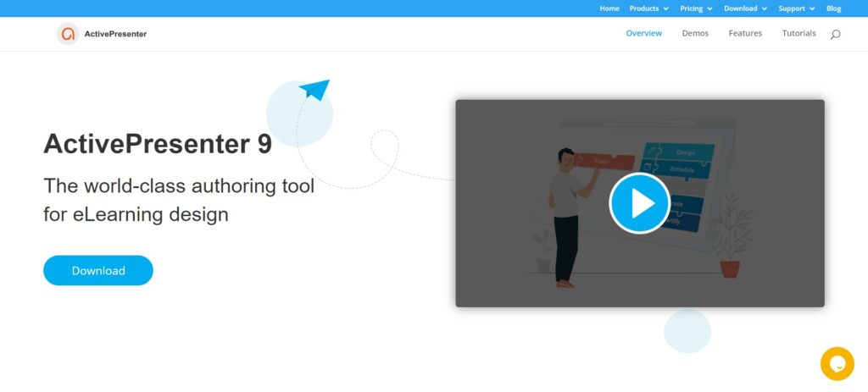Go to Home in top bar

[609, 8]
